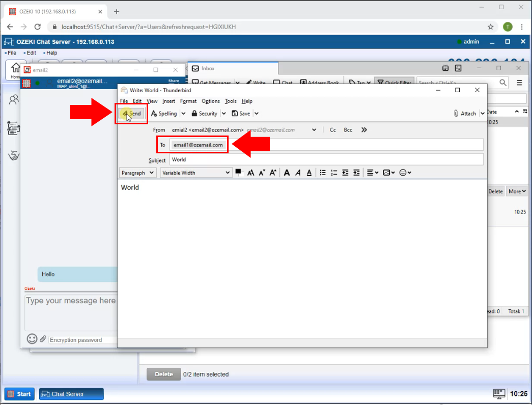Viewport: 532px width, 405px height.
Task: Click the Bcc link in address row
Action: [348, 130]
